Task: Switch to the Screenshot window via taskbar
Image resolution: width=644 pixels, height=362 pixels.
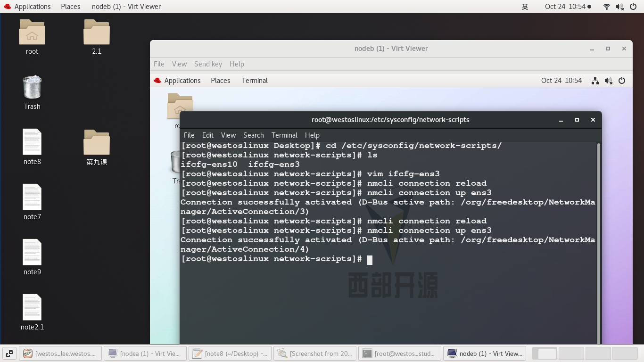Action: pyautogui.click(x=315, y=353)
